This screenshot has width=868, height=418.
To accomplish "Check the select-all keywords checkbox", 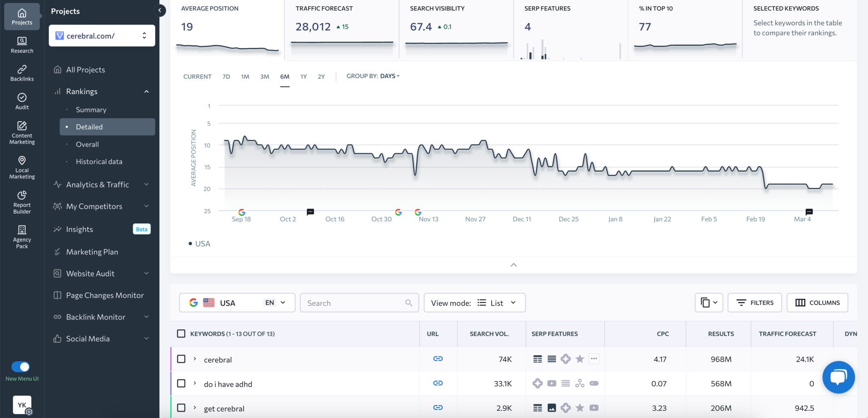I will [181, 334].
